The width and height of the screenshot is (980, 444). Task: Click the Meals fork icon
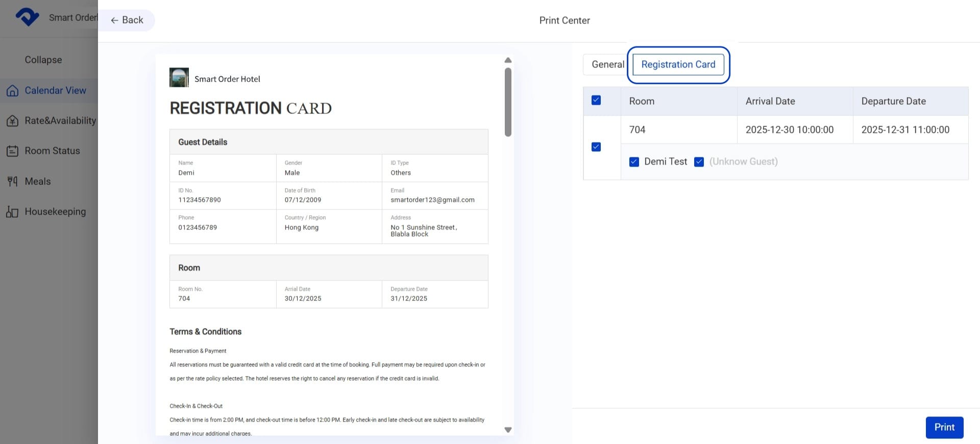pyautogui.click(x=13, y=181)
